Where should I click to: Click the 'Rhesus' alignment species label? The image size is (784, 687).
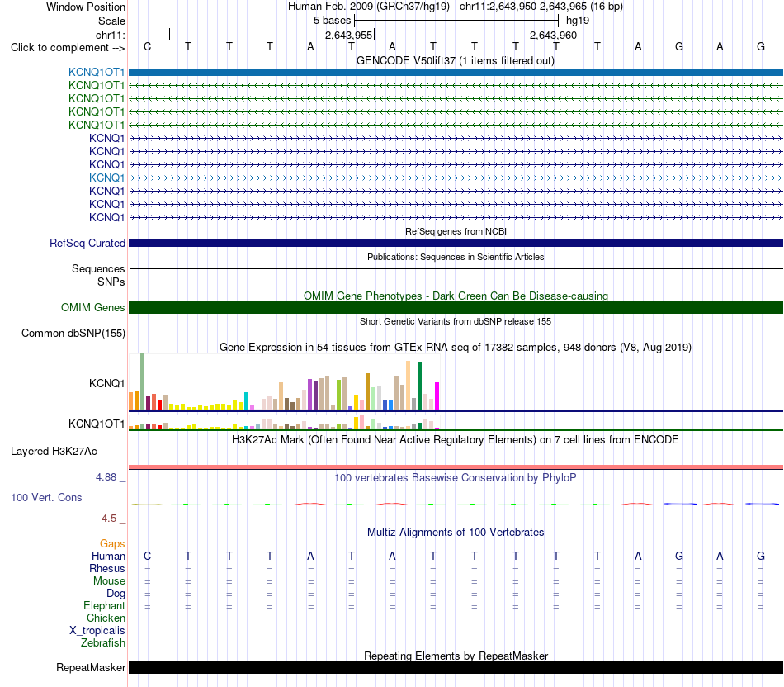coord(107,569)
